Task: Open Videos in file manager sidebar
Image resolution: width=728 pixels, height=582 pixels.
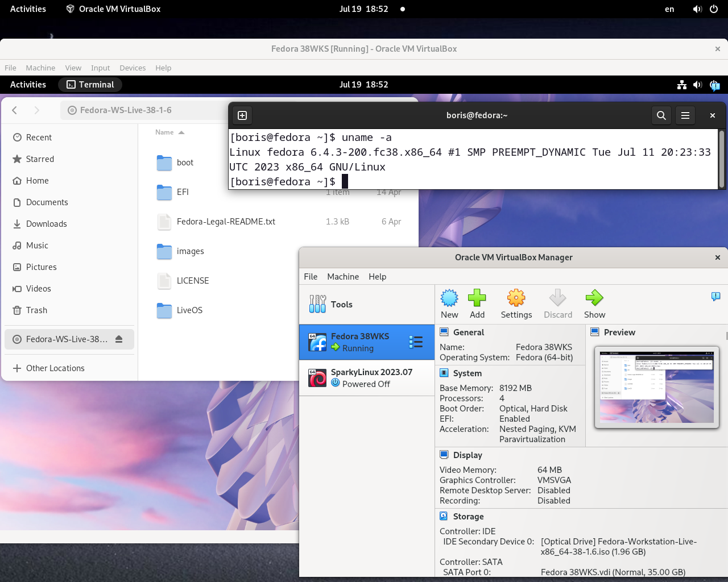Action: 69,289
